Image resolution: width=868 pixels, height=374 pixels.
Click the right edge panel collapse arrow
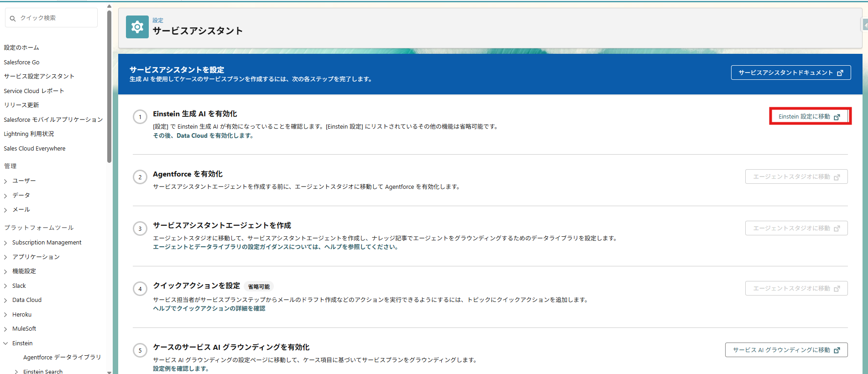click(865, 26)
